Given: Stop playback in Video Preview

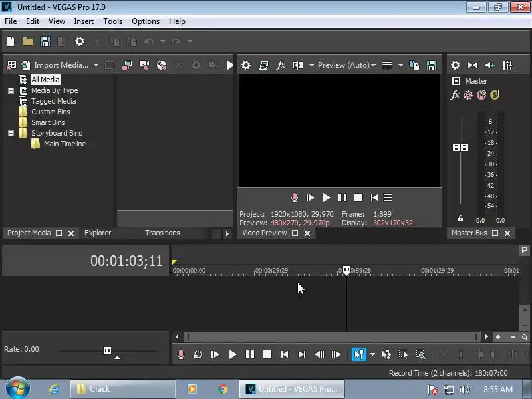Looking at the screenshot, I should pyautogui.click(x=358, y=198).
